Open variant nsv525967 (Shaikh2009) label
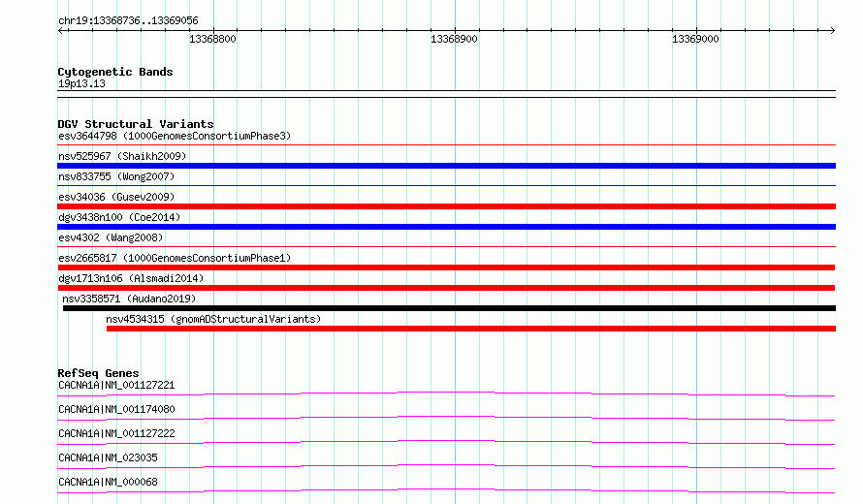This screenshot has width=863, height=504. [x=122, y=156]
